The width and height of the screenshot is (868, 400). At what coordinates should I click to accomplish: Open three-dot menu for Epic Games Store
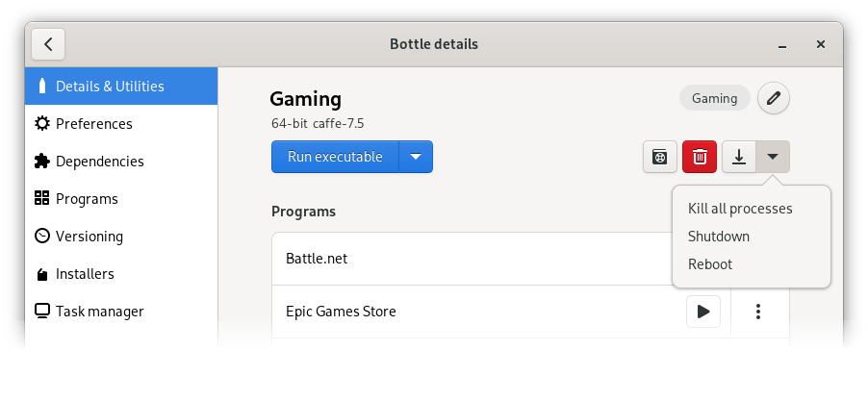pos(759,312)
